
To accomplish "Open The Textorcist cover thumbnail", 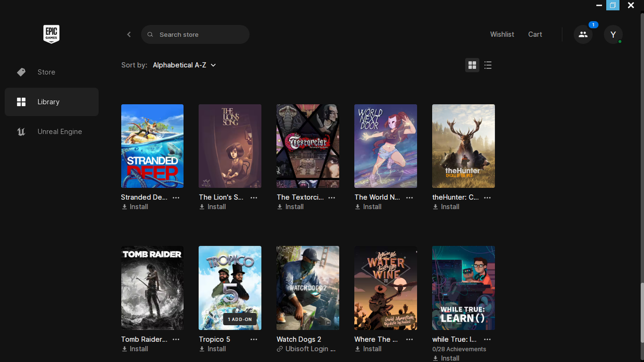I will [x=308, y=146].
